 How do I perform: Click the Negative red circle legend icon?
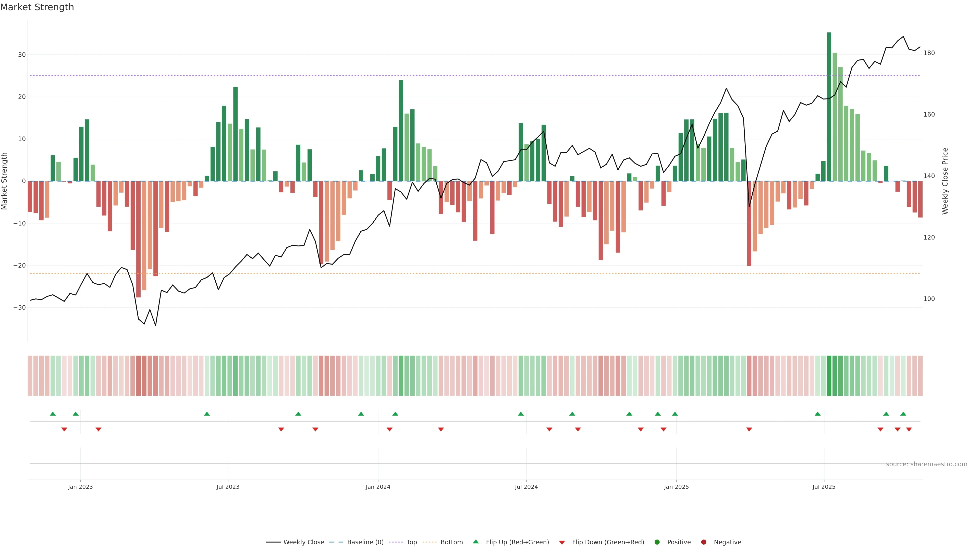(x=703, y=542)
